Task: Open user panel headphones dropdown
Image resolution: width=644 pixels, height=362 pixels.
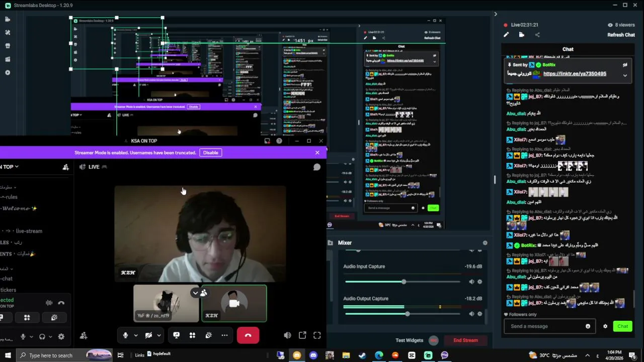Action: (x=50, y=337)
